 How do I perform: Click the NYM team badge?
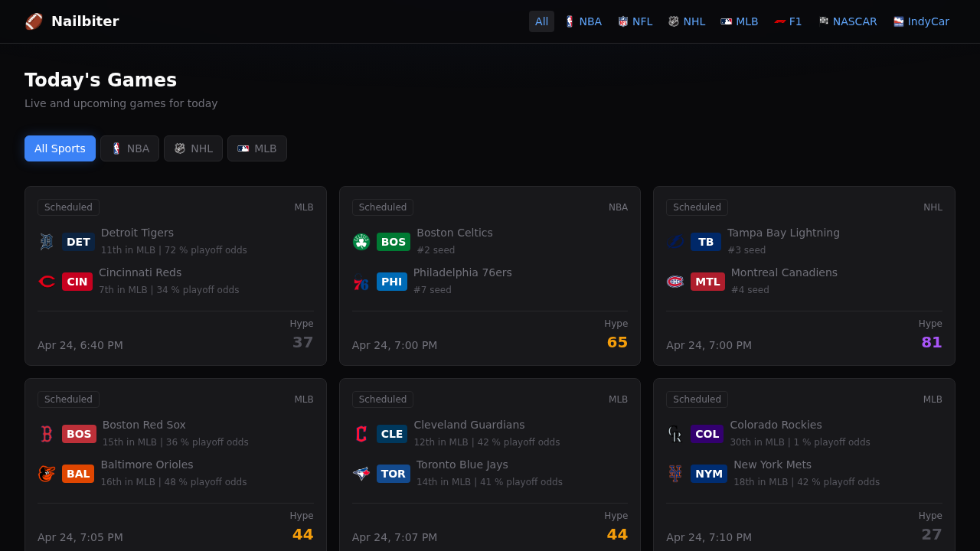click(x=709, y=474)
